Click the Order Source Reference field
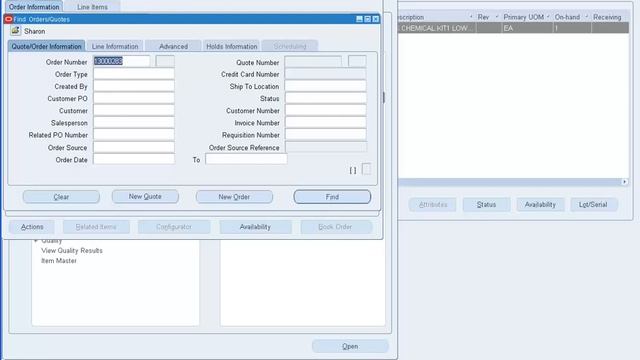This screenshot has height=360, width=640. (x=325, y=147)
